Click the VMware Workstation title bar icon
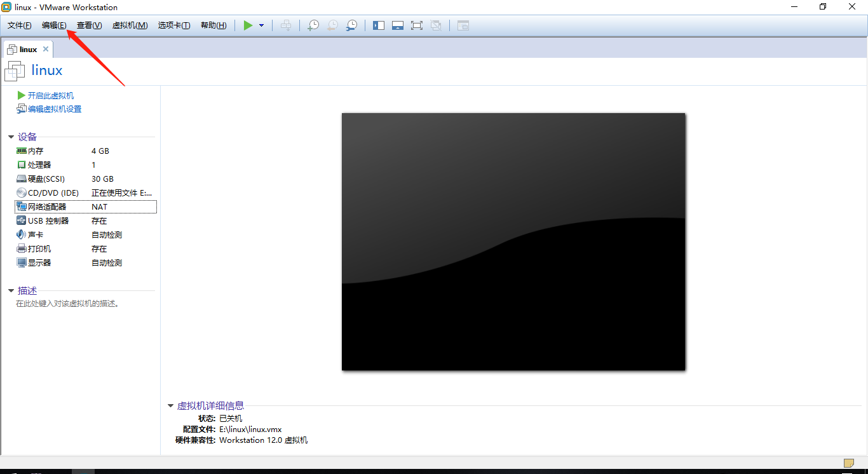 pos(6,7)
